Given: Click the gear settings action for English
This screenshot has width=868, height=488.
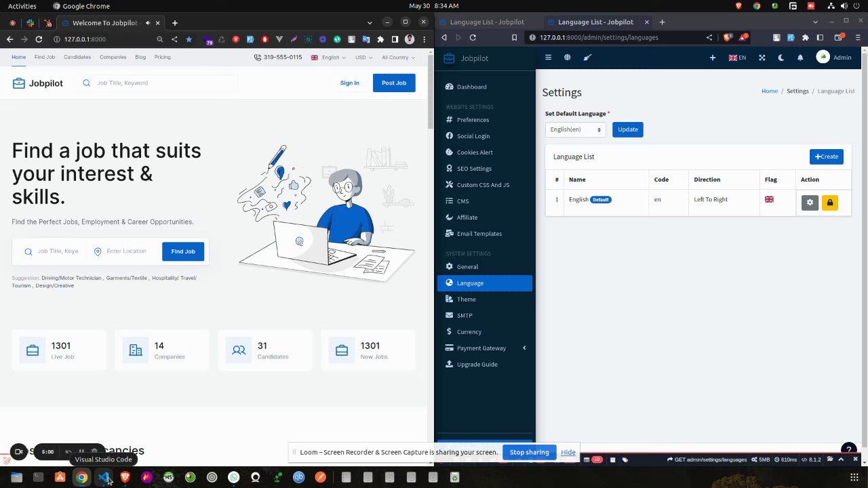Looking at the screenshot, I should tap(810, 203).
